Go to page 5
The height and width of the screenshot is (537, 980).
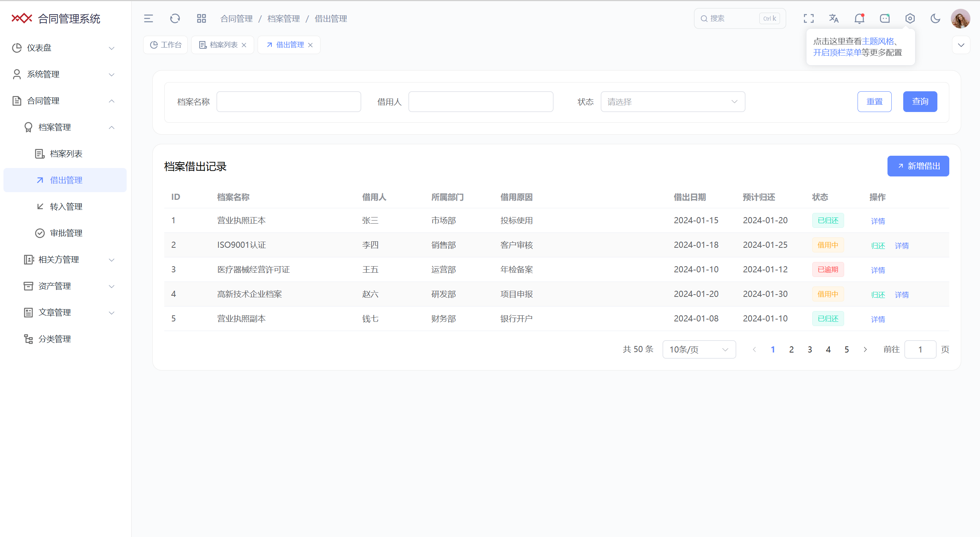[x=847, y=349]
